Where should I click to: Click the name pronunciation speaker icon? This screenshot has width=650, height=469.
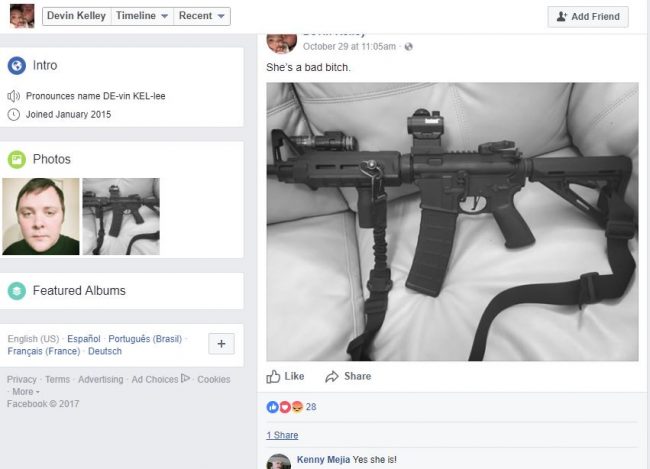(x=13, y=96)
